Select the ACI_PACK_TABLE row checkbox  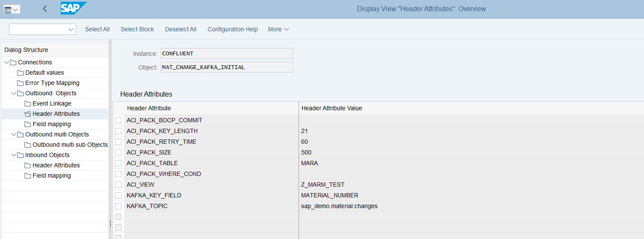click(x=118, y=163)
